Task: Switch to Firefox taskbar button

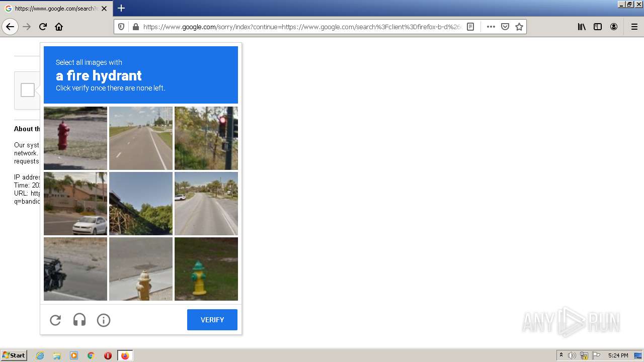Action: (125, 355)
